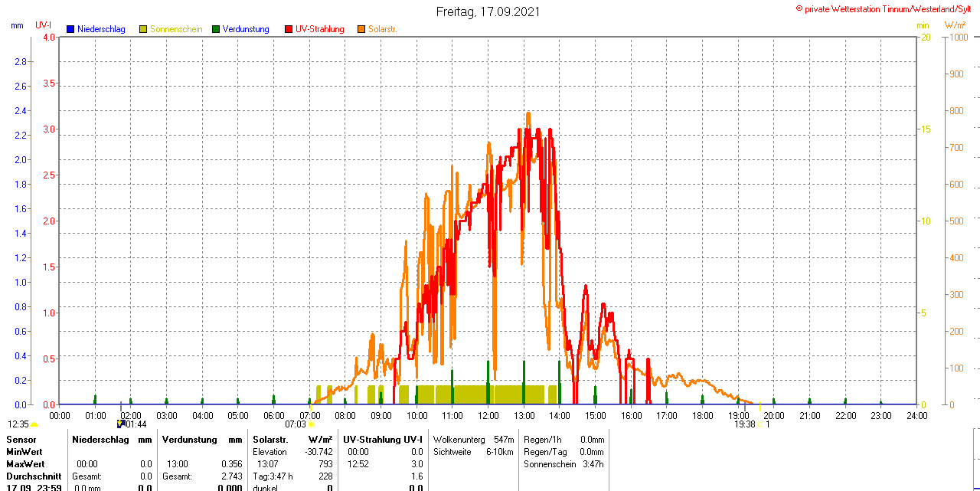Screen dimensions: 980x491
Task: Click the orange Solarstr. legend square
Action: click(361, 29)
